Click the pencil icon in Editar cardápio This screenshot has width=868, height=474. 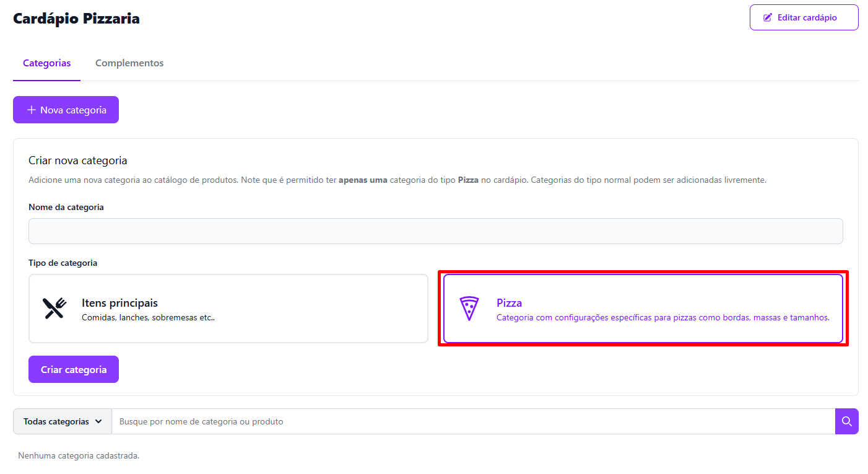pyautogui.click(x=768, y=17)
